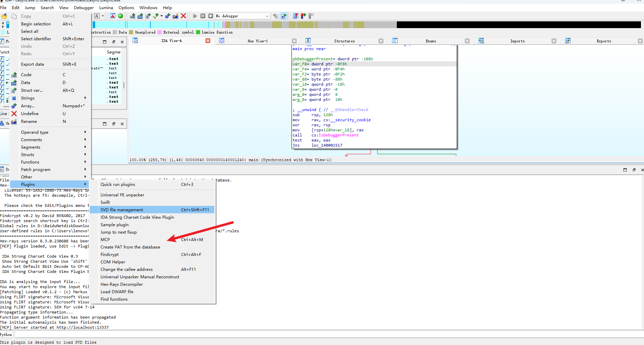Click the array asterisk toolbar icon
This screenshot has width=644, height=345.
point(168,16)
